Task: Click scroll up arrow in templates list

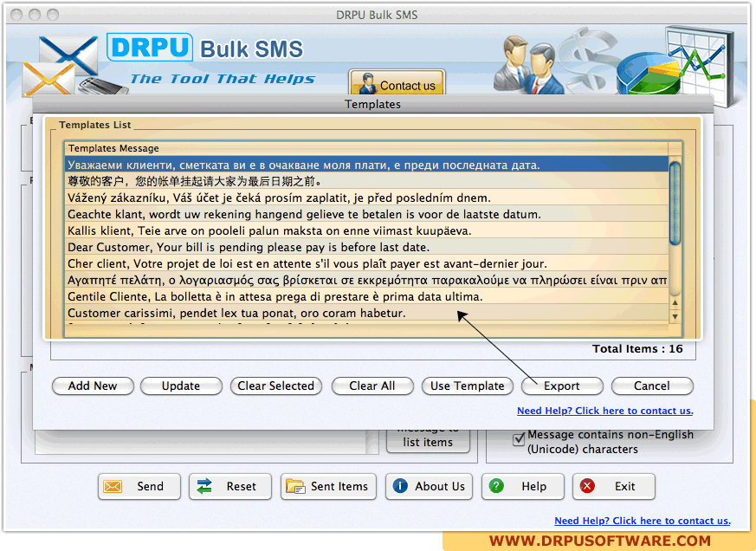Action: coord(675,303)
